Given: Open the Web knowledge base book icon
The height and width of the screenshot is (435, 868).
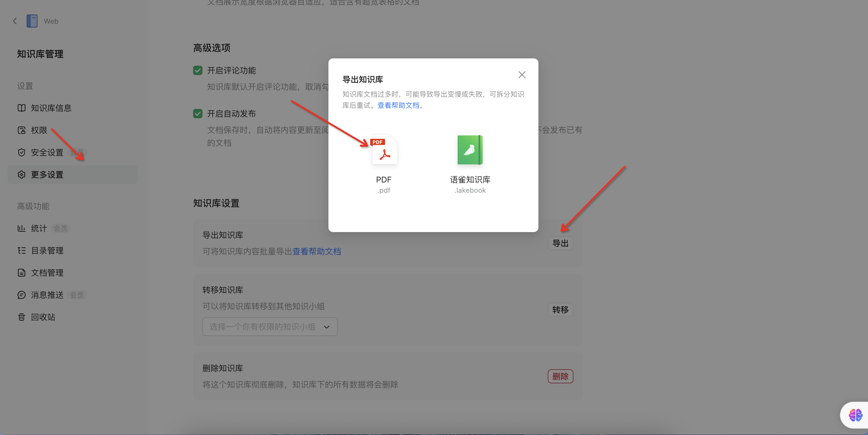Looking at the screenshot, I should pyautogui.click(x=32, y=21).
